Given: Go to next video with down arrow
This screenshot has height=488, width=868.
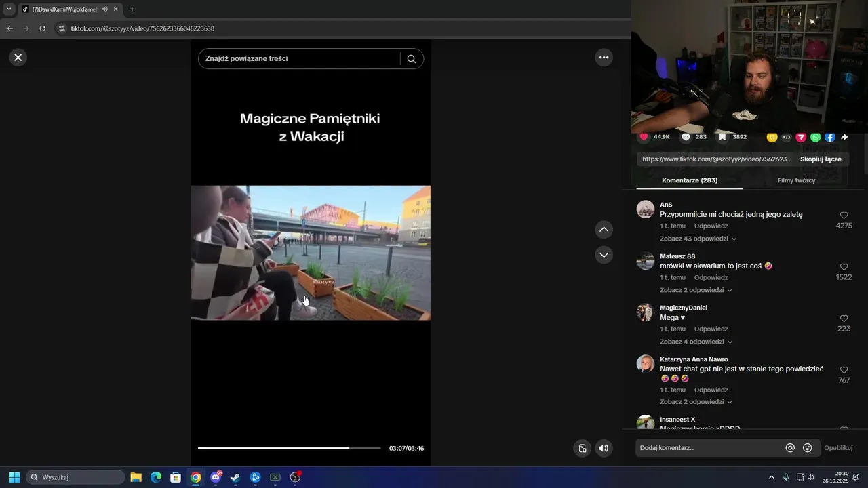Looking at the screenshot, I should click(604, 255).
